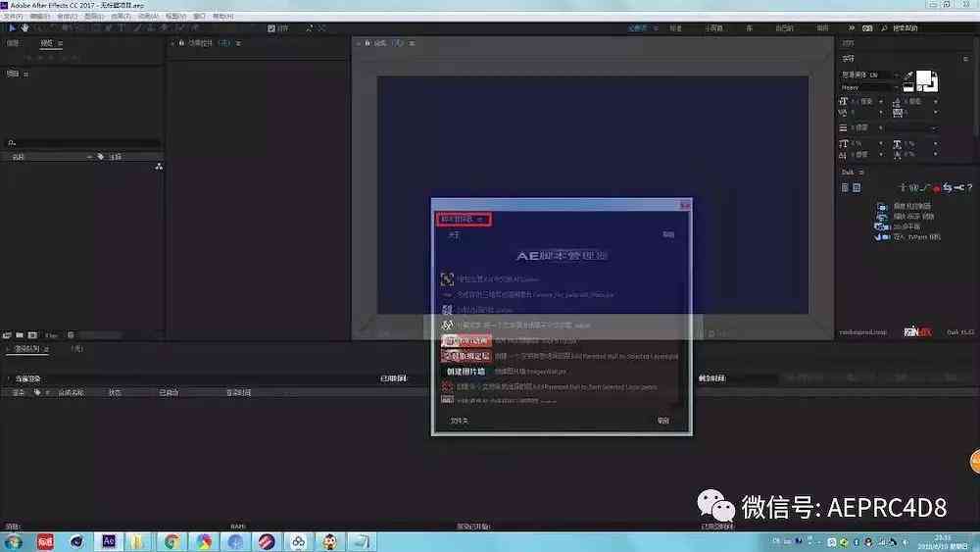Open the 编辑(E) menu

point(40,17)
